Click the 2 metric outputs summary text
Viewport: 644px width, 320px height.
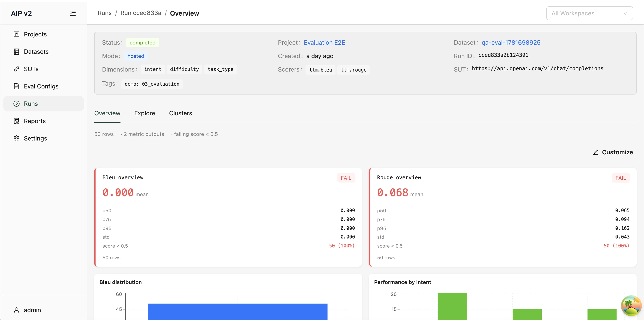(x=144, y=134)
